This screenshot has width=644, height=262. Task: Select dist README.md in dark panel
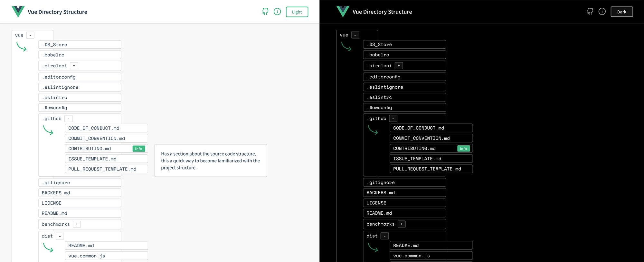coord(431,246)
